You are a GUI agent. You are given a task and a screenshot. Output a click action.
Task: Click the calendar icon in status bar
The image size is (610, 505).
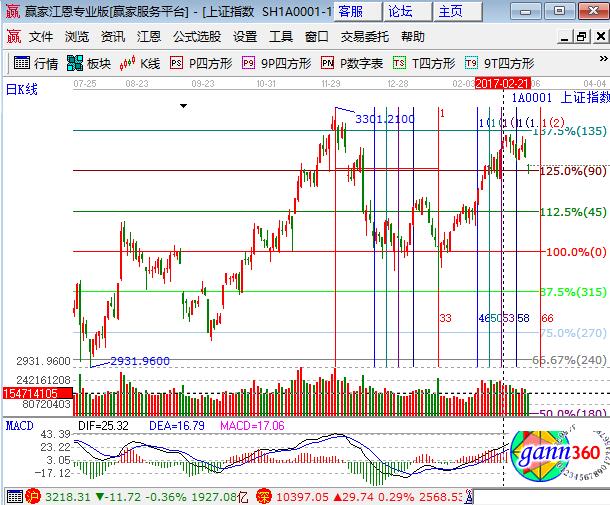[12, 496]
